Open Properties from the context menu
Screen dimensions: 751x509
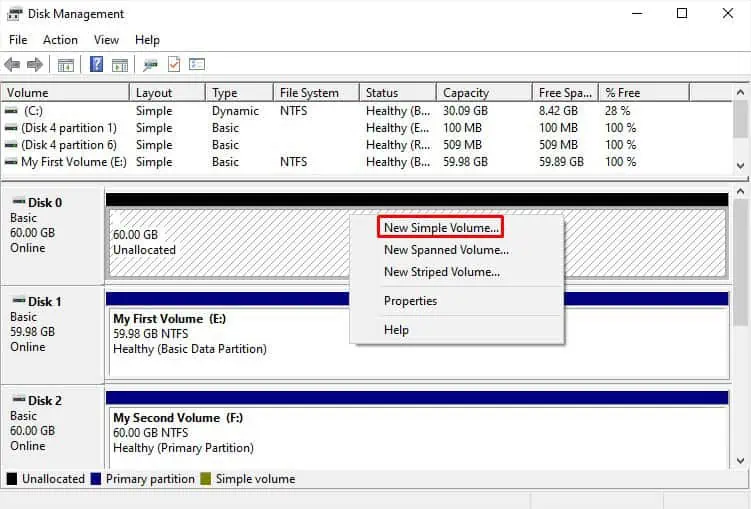point(410,301)
